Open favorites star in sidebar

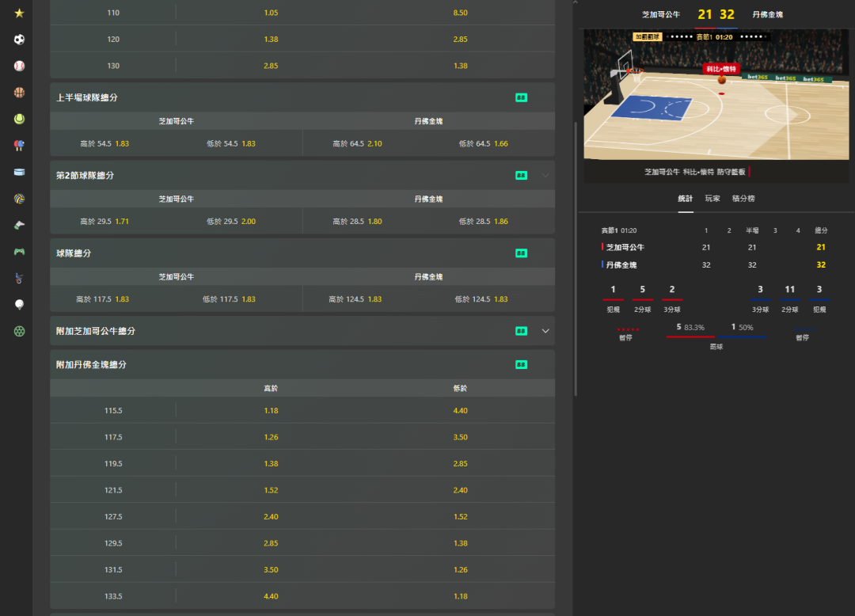point(19,13)
